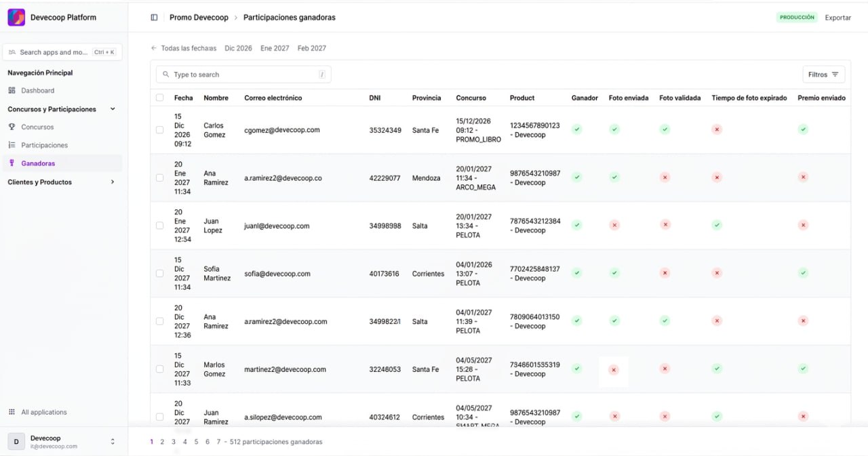This screenshot has height=456, width=868.
Task: Select the Juan Lopez Salta row checkbox
Action: click(x=160, y=226)
